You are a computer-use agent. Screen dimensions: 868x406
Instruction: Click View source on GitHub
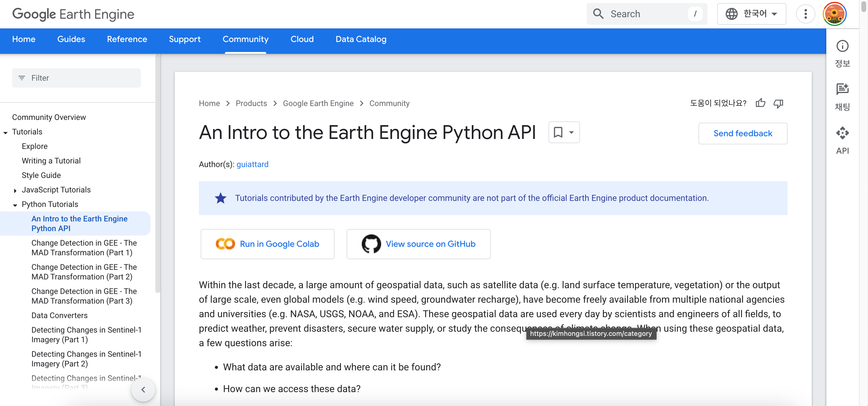[418, 243]
